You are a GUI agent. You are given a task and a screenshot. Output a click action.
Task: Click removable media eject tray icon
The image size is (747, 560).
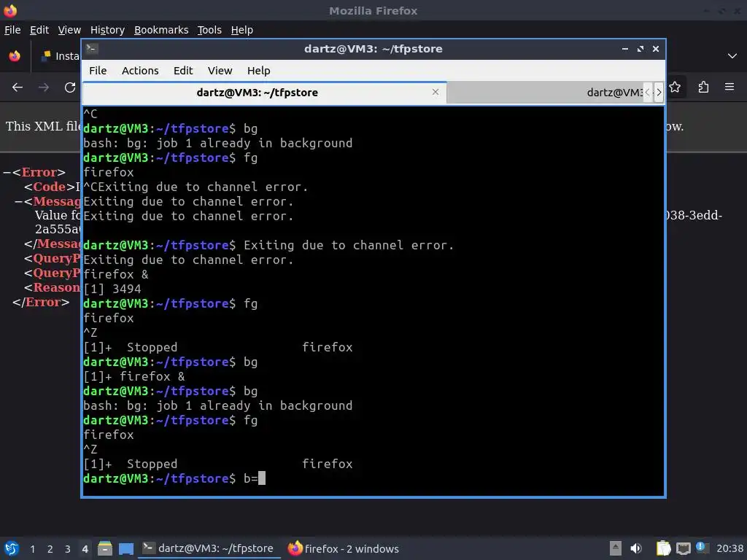point(616,548)
